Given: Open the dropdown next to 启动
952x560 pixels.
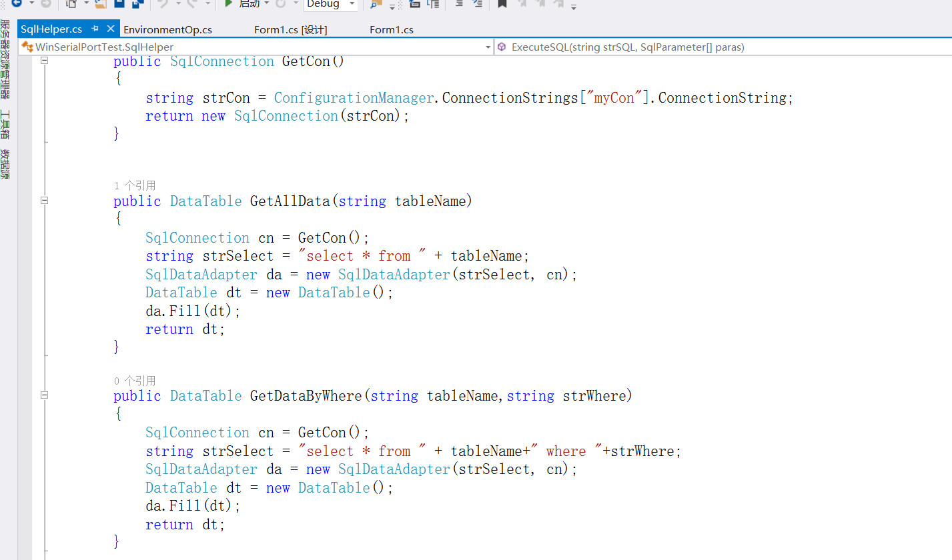Looking at the screenshot, I should (267, 3).
